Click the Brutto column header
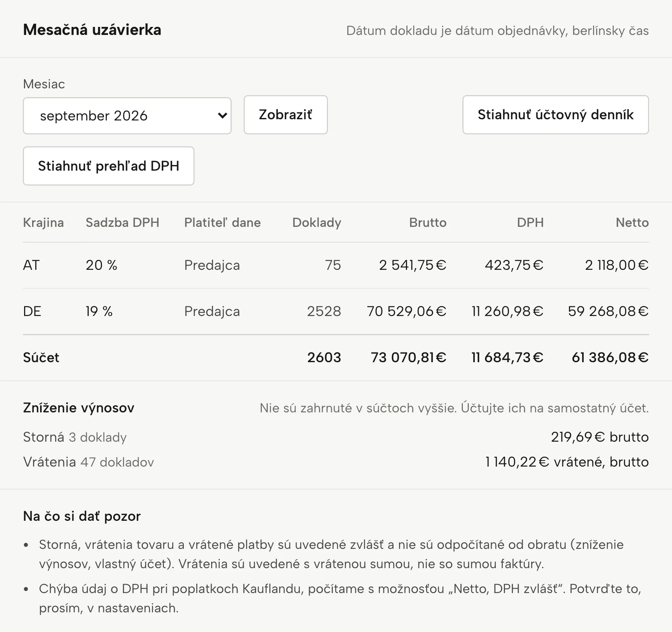 pyautogui.click(x=428, y=222)
